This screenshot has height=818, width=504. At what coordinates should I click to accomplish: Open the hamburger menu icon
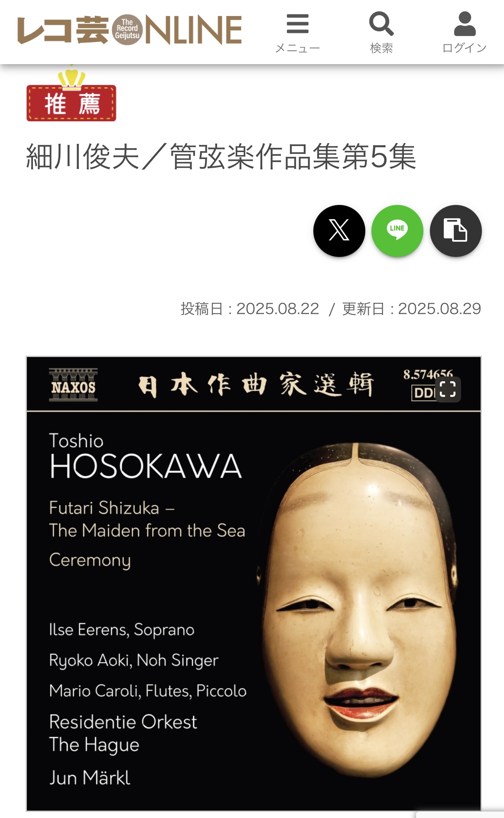pos(297,23)
